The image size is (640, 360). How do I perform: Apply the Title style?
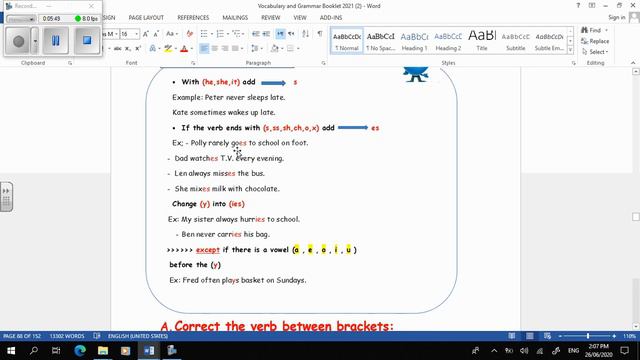click(x=482, y=41)
